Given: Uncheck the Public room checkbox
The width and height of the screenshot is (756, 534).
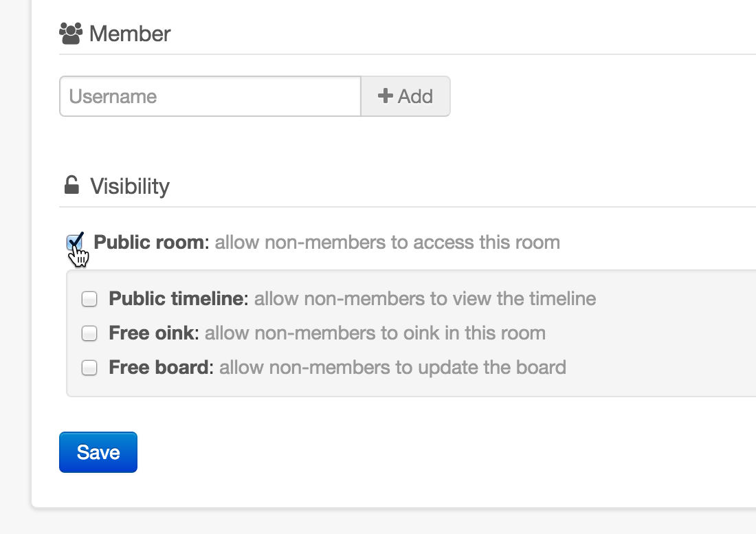Looking at the screenshot, I should click(74, 243).
